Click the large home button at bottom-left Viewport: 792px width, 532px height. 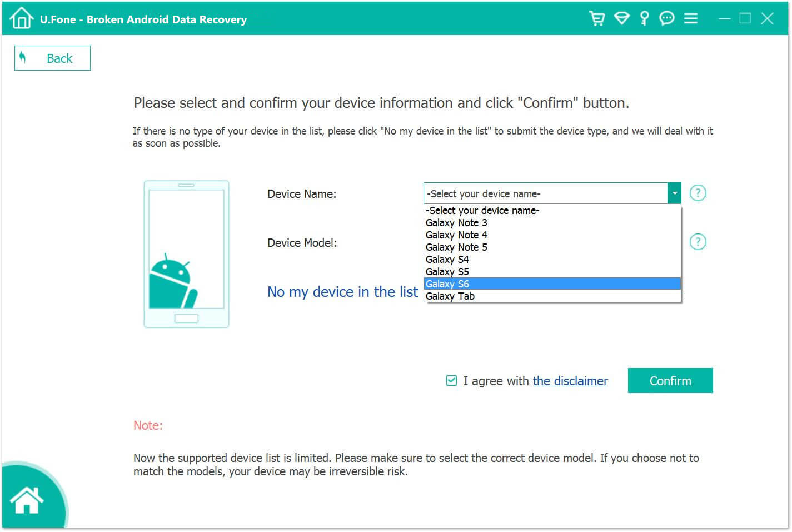pos(27,500)
